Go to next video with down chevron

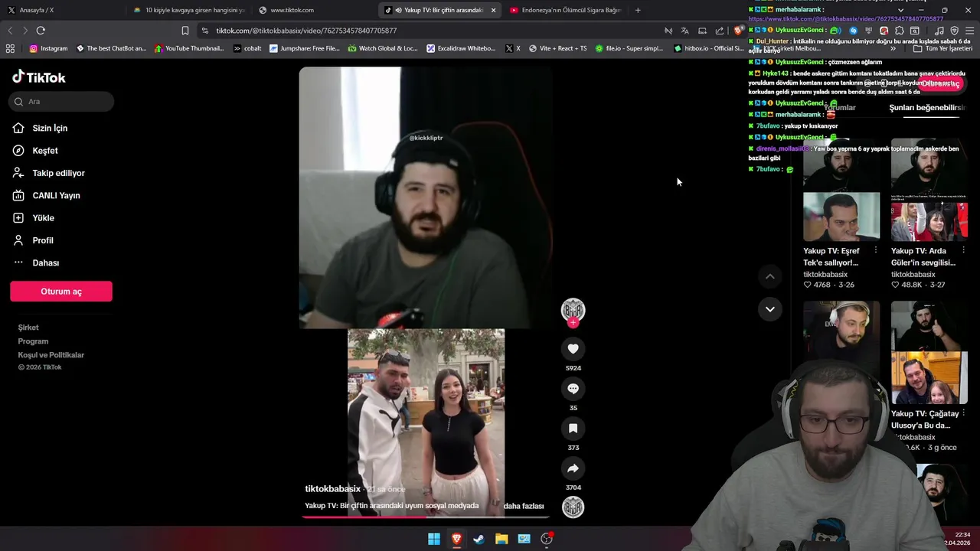[770, 309]
